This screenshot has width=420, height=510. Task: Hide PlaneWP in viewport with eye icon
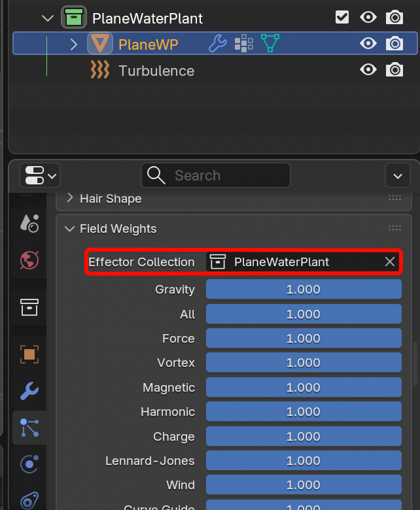click(368, 44)
